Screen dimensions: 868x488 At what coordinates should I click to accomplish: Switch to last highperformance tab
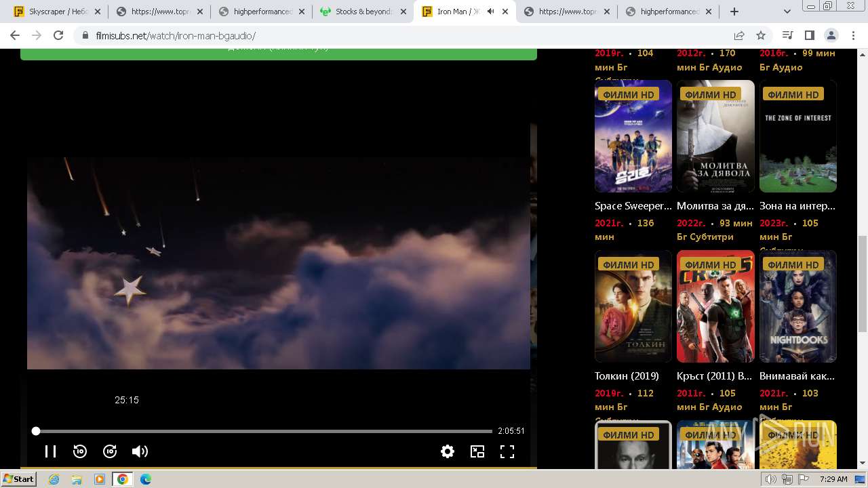(668, 12)
